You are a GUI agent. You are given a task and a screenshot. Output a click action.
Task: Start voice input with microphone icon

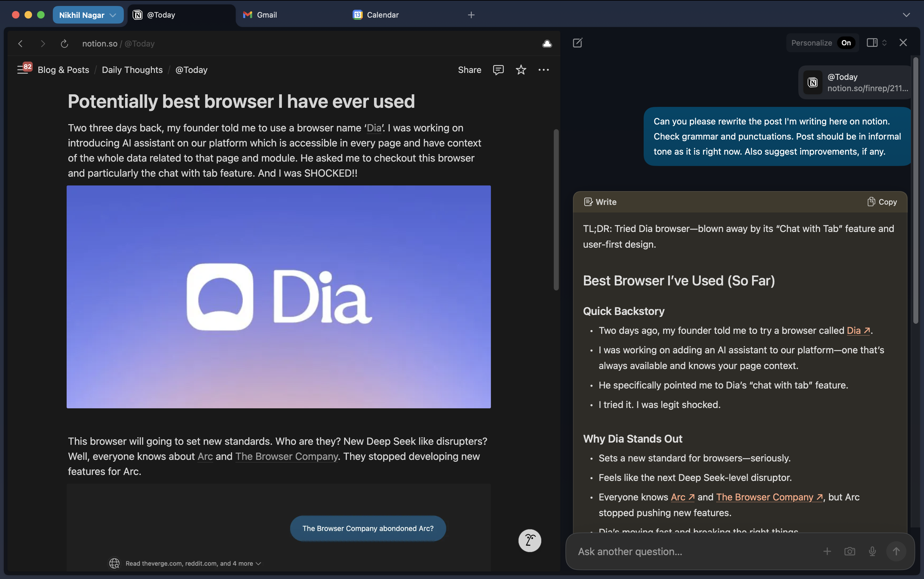872,551
